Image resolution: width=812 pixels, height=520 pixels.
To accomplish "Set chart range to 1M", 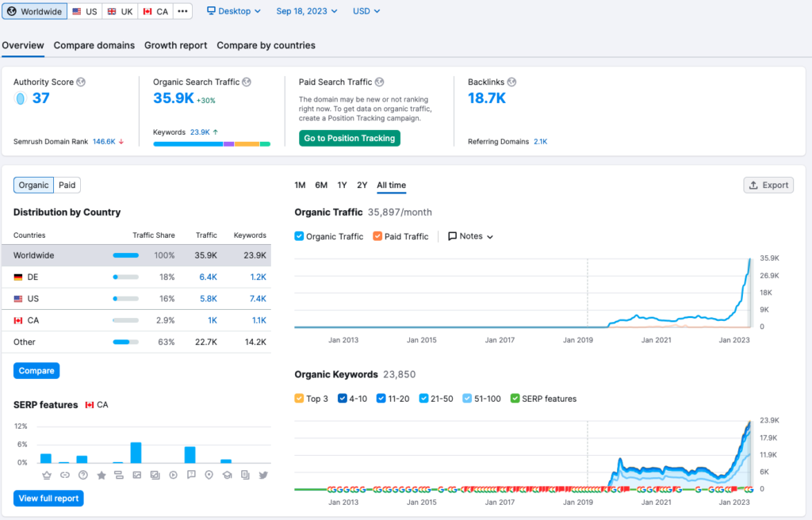I will 300,185.
